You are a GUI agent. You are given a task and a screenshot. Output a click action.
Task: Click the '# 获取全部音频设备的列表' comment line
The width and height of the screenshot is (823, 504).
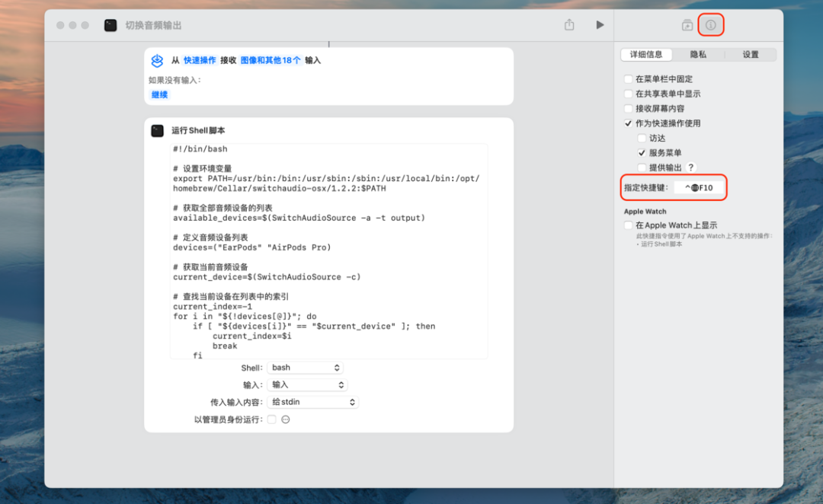pos(223,208)
